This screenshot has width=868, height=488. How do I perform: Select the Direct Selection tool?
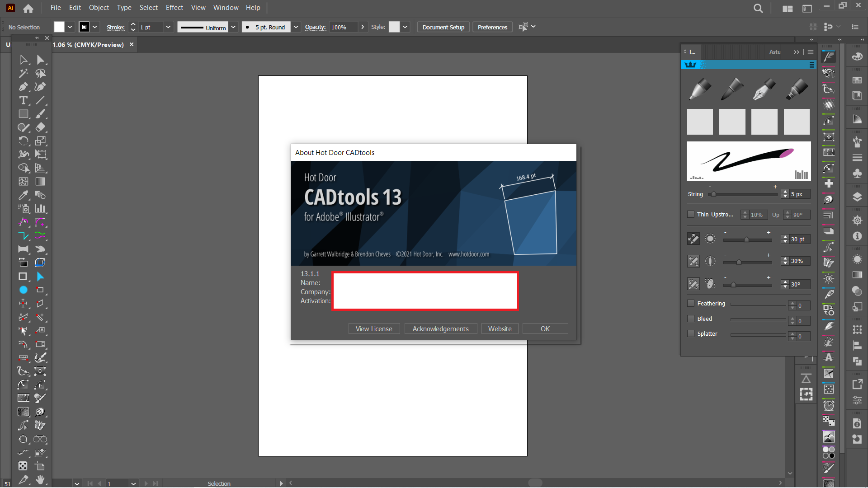pyautogui.click(x=40, y=60)
